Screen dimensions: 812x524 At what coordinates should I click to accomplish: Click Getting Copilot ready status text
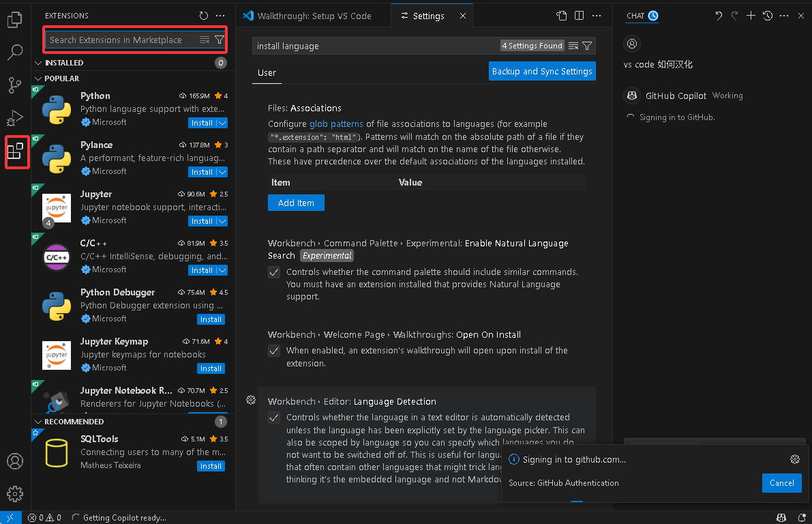tap(125, 517)
